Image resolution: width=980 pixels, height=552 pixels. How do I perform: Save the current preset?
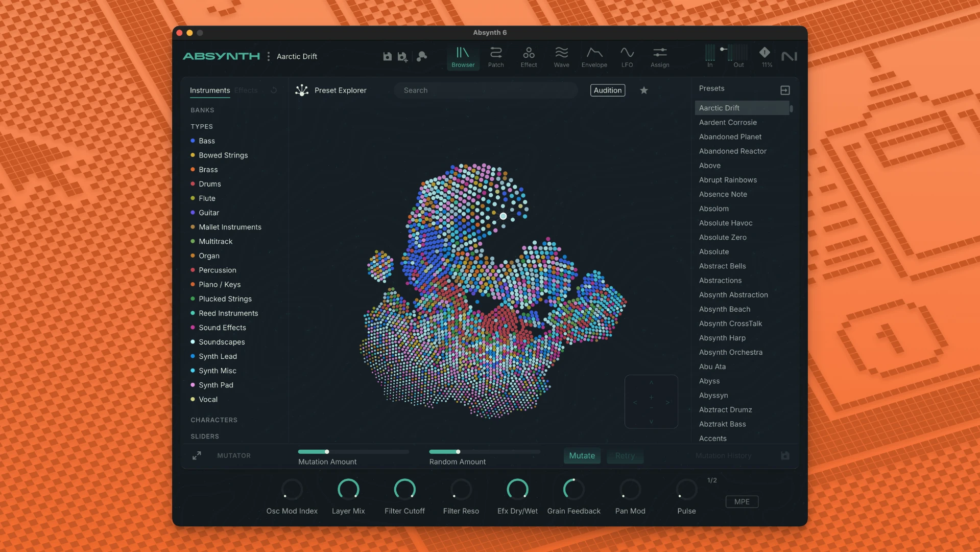(x=387, y=56)
